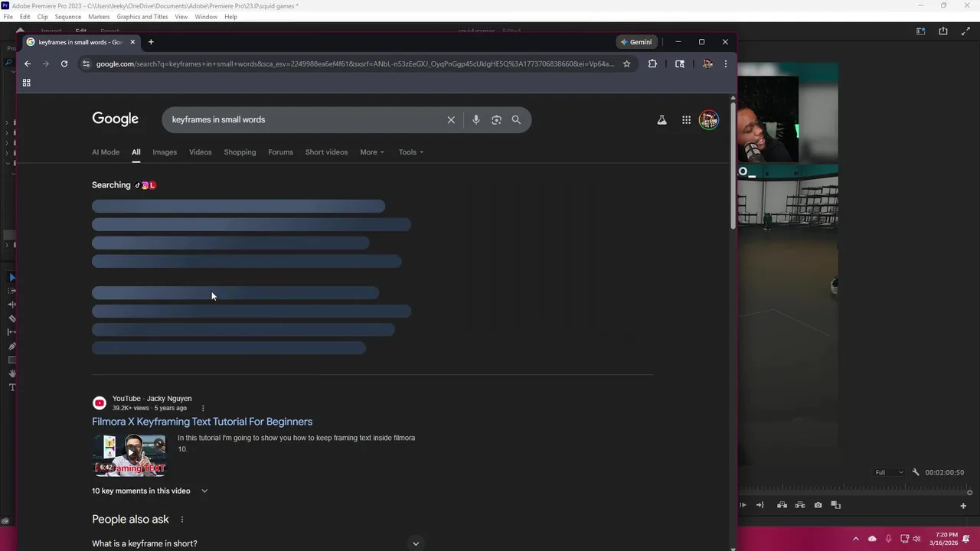Open Filmora X Keyframing Text Tutorial link
The image size is (980, 551).
(x=202, y=422)
